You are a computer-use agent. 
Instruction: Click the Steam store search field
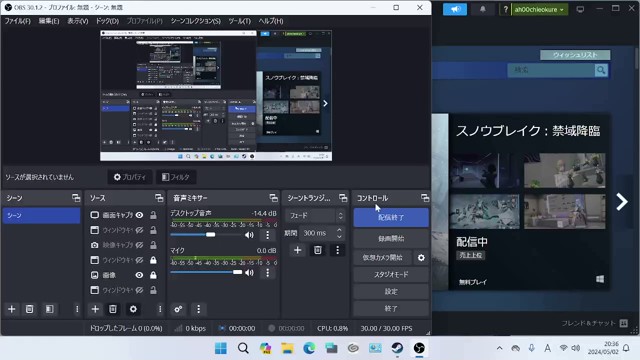(x=551, y=70)
